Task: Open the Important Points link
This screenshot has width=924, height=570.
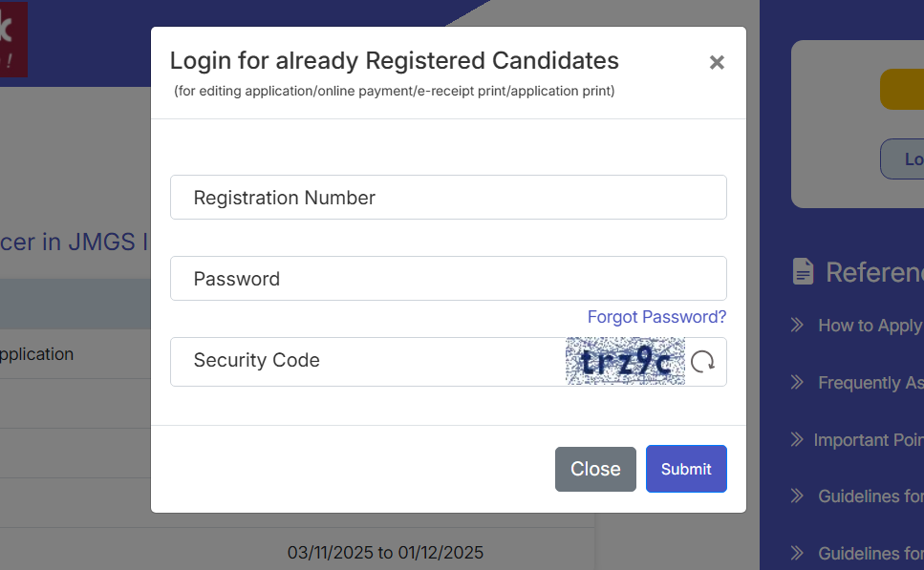Action: (868, 440)
